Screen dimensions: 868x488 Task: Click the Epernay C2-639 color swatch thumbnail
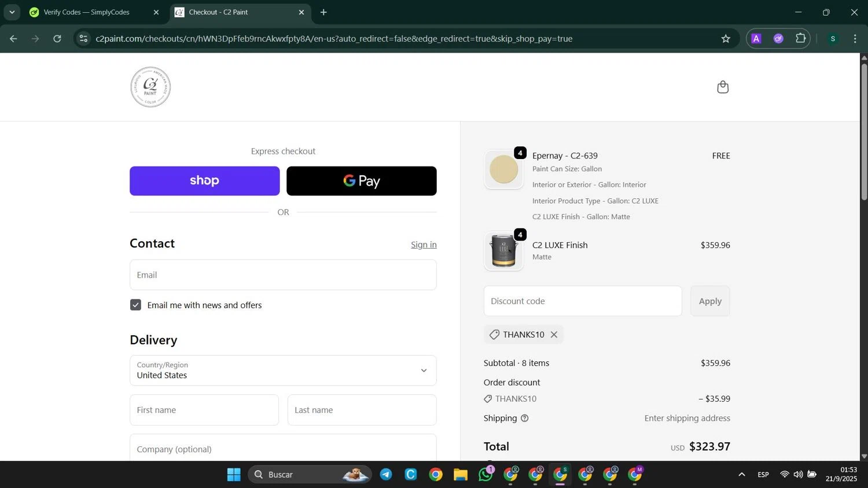point(504,170)
